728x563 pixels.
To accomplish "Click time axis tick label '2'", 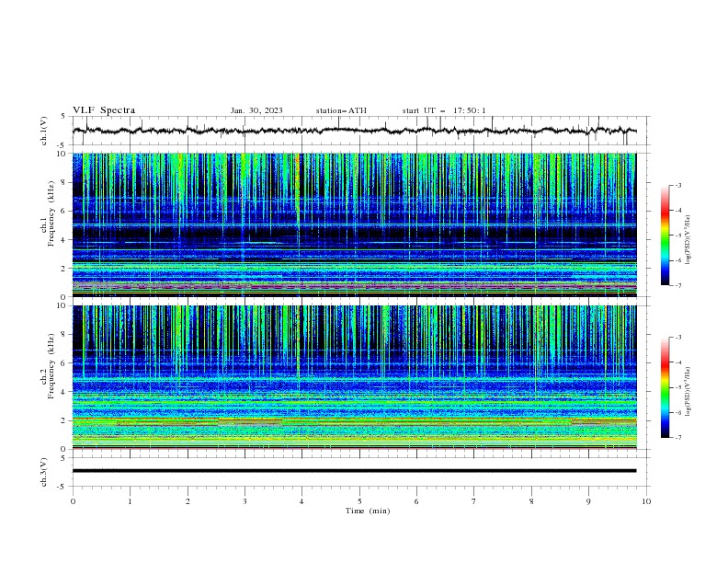I will coord(188,501).
